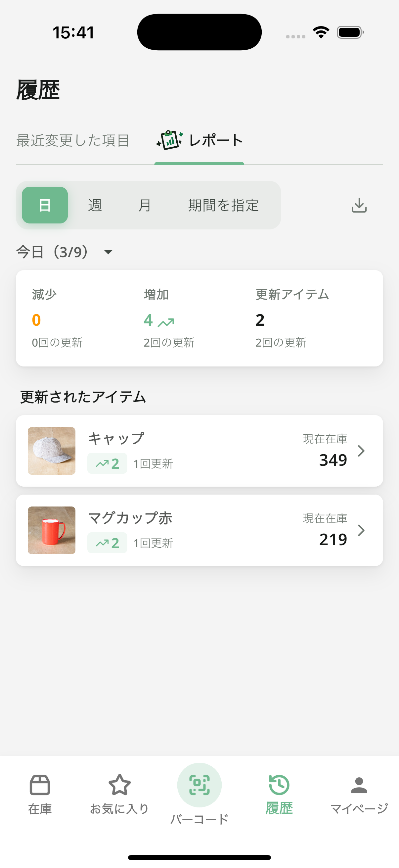The width and height of the screenshot is (399, 868).
Task: Switch period to 月
Action: click(x=145, y=205)
